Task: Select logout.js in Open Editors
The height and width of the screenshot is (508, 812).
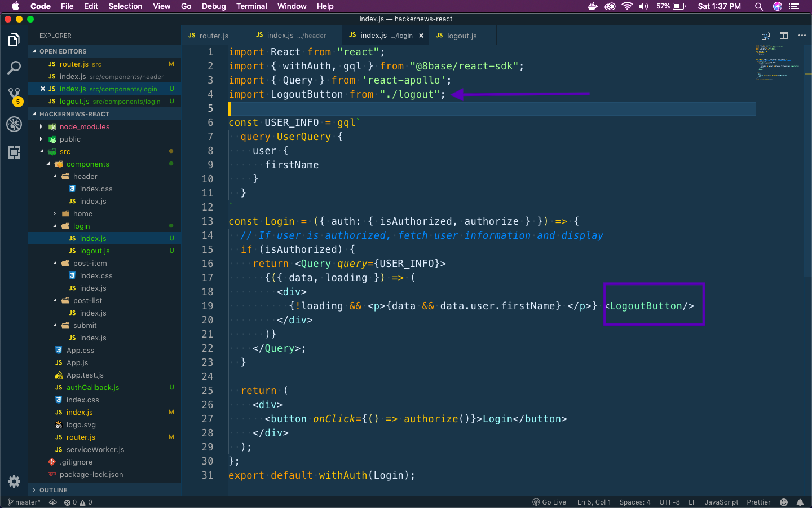Action: pos(104,102)
